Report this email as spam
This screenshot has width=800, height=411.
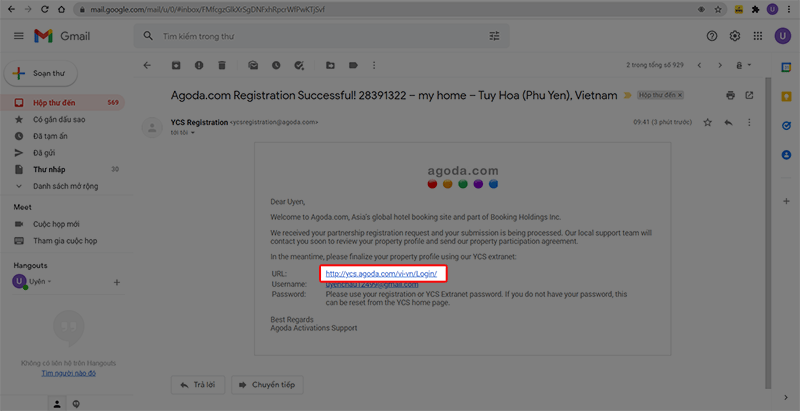[199, 66]
